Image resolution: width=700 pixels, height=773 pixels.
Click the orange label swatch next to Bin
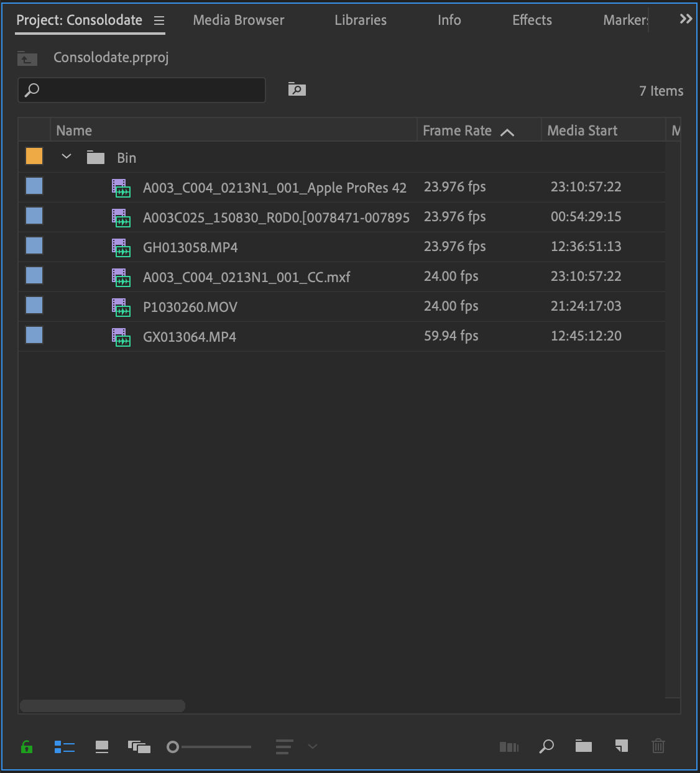tap(34, 156)
